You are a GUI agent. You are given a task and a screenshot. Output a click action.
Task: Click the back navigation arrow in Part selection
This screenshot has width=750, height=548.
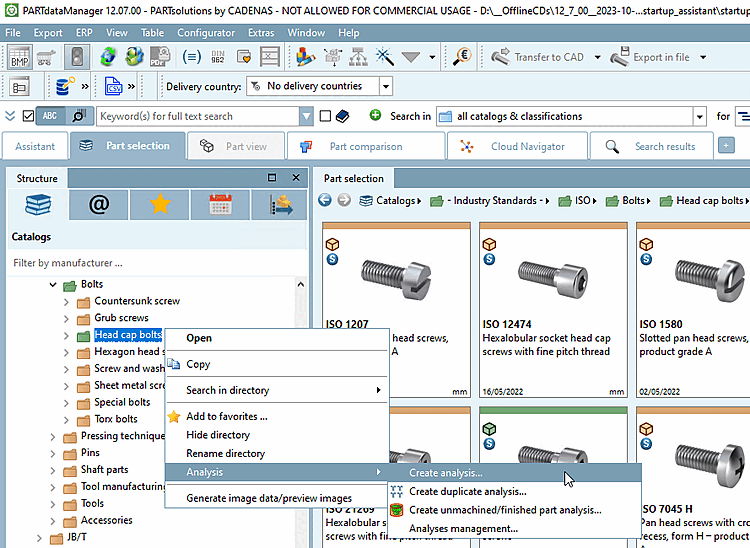coord(325,200)
